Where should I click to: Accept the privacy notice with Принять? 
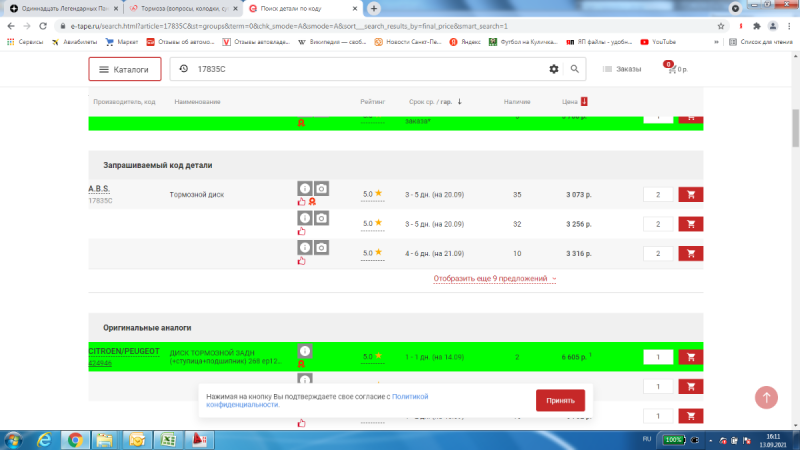pyautogui.click(x=560, y=400)
